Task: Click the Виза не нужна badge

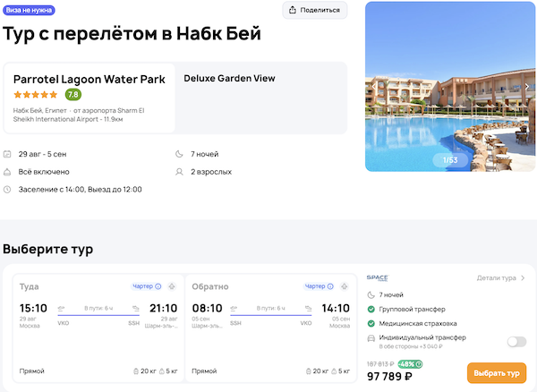Action: point(30,11)
